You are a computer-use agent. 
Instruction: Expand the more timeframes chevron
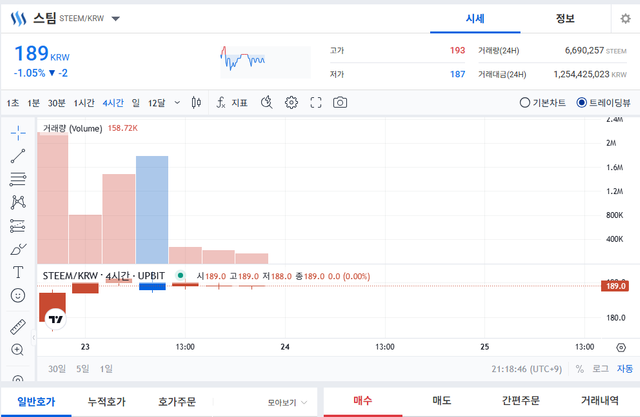(177, 102)
